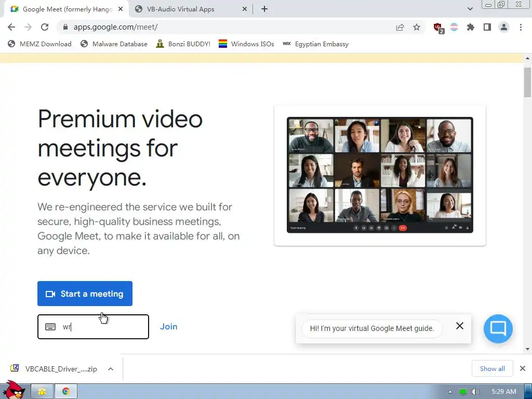This screenshot has width=532, height=399.
Task: Click the address bar URL
Action: [x=116, y=27]
